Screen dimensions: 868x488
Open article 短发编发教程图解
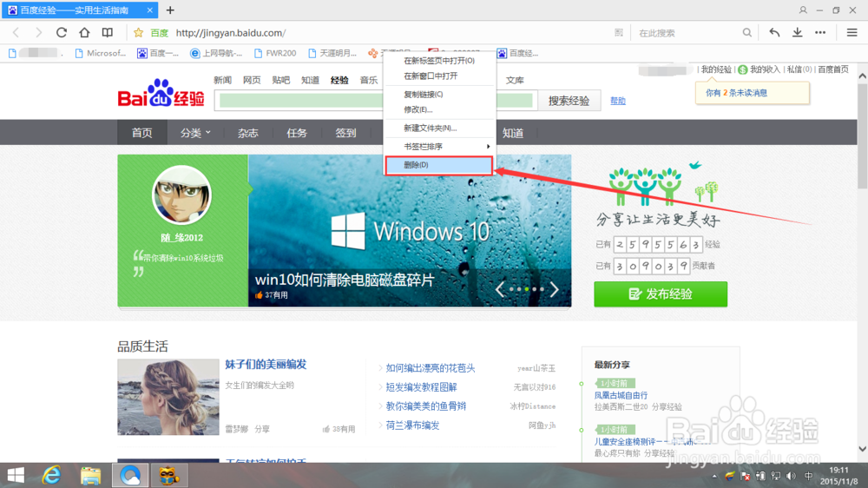(x=421, y=387)
